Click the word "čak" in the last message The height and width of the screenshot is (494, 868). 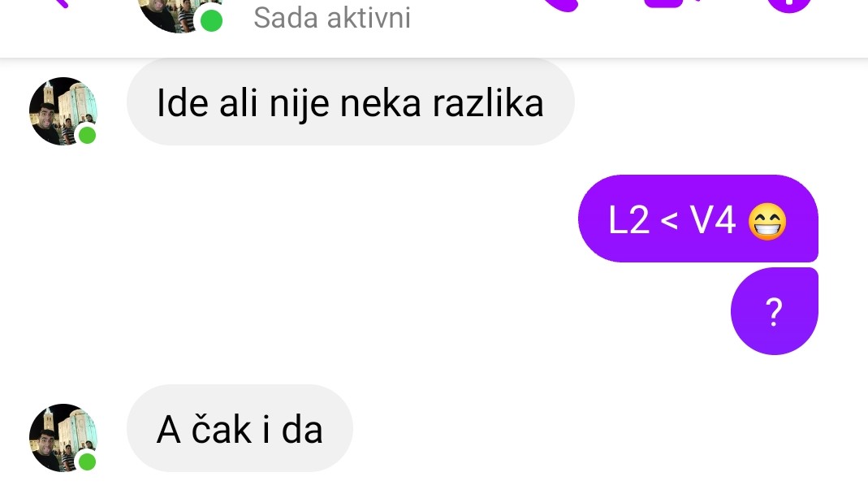[x=222, y=429]
